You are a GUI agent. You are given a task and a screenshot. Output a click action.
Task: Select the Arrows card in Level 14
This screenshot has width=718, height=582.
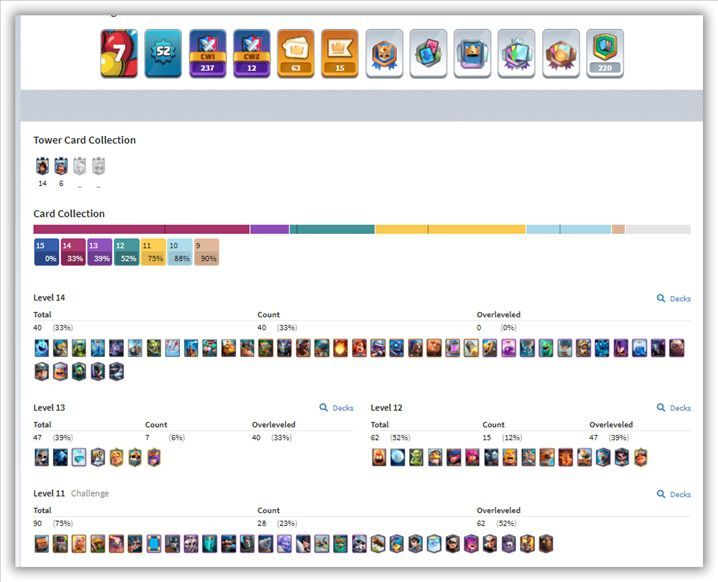point(173,348)
